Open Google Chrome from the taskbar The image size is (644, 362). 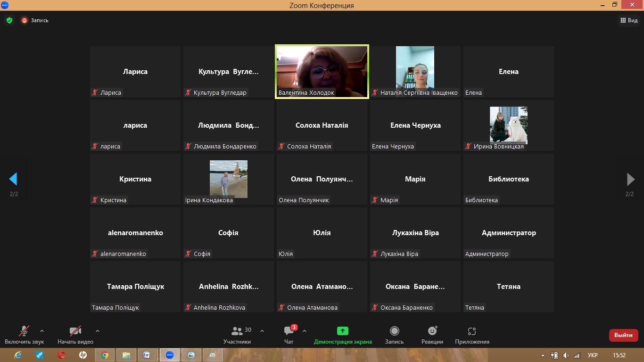(x=105, y=355)
